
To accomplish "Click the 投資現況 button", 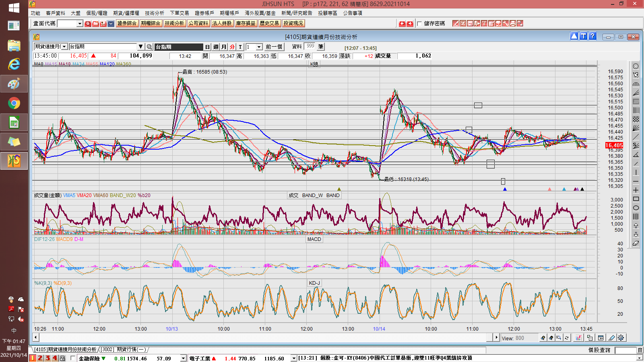I will (x=293, y=23).
